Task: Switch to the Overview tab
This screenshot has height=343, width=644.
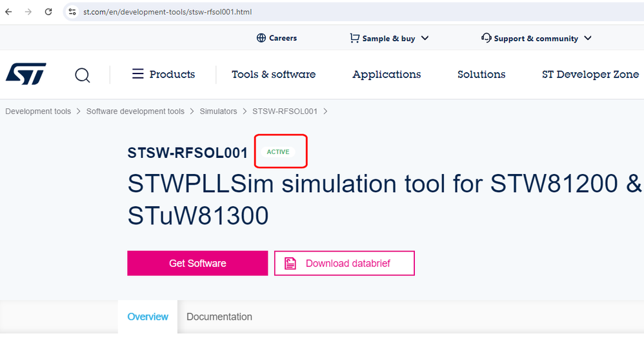Action: pyautogui.click(x=148, y=317)
